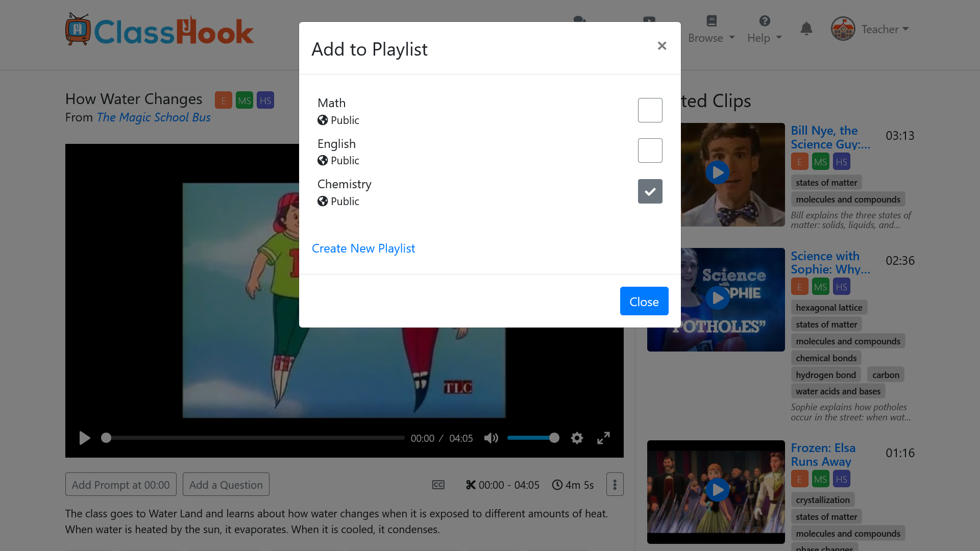The height and width of the screenshot is (551, 980).
Task: Click the English playlist name
Action: click(x=336, y=144)
